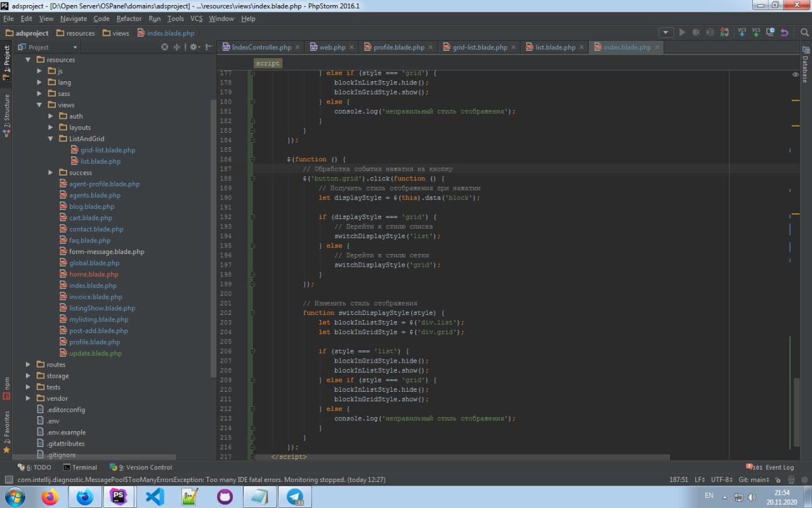This screenshot has height=508, width=812.
Task: Expand the js folder
Action: coord(39,71)
